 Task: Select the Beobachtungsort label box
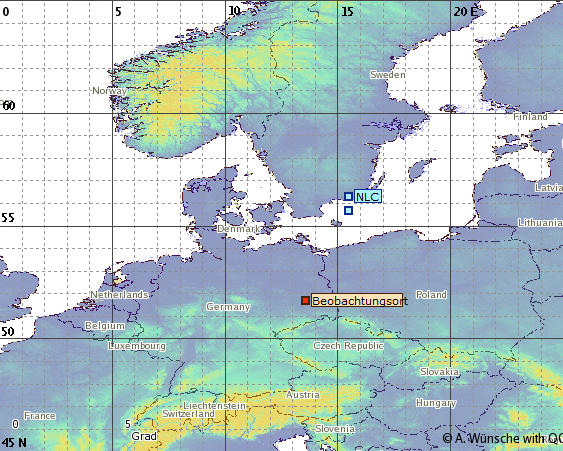[357, 301]
